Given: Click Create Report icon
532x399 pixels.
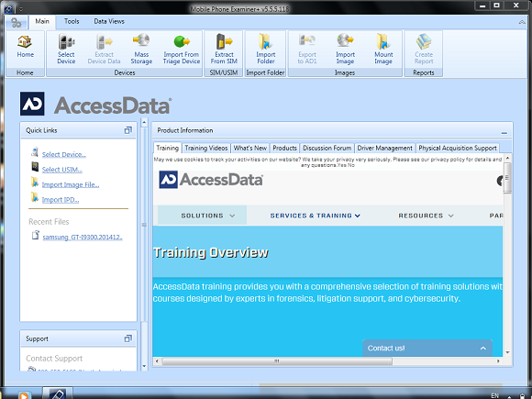Looking at the screenshot, I should (x=424, y=50).
